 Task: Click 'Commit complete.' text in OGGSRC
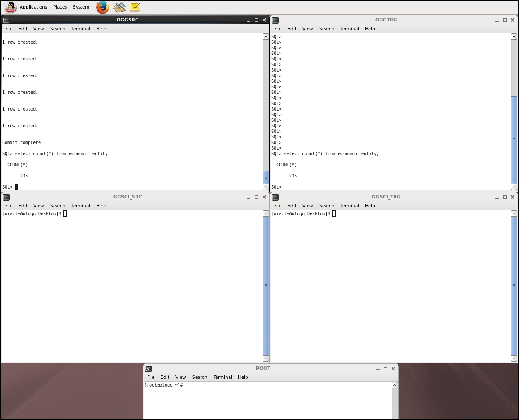tap(23, 142)
